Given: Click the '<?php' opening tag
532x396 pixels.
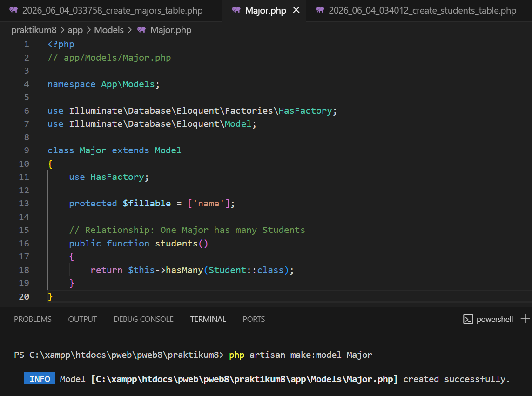Looking at the screenshot, I should 61,44.
